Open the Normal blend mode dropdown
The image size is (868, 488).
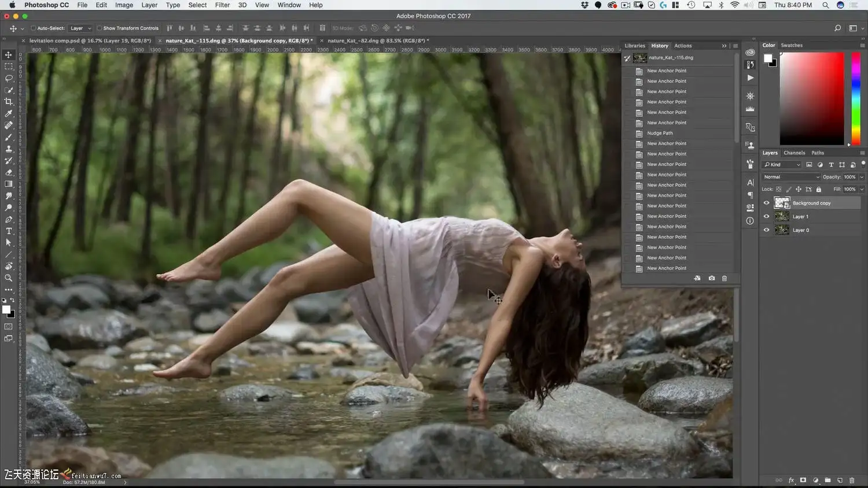click(790, 177)
